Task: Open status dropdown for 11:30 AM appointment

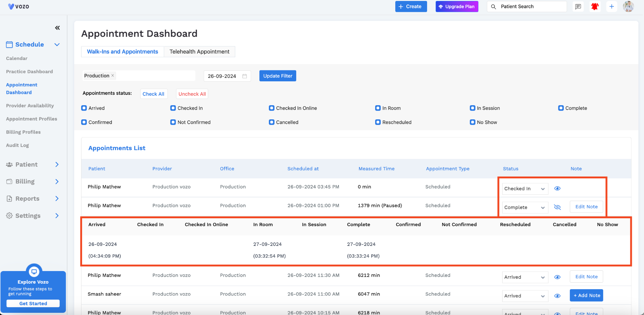Action: pyautogui.click(x=525, y=277)
